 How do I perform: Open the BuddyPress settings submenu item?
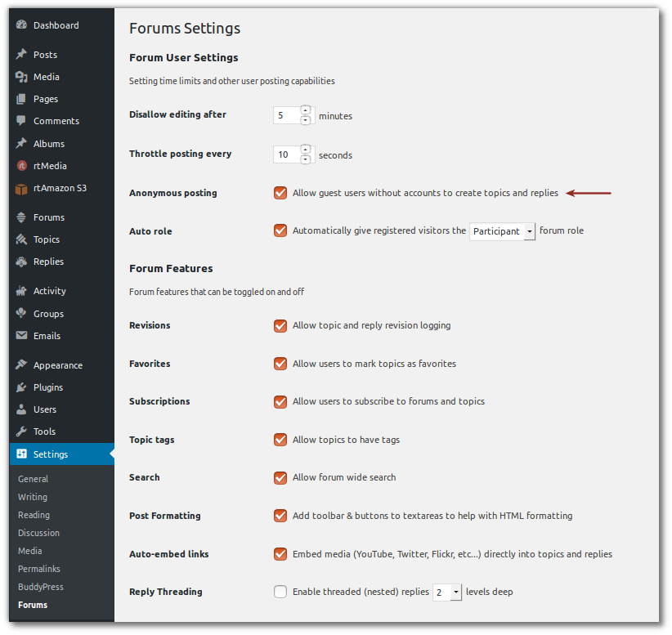pyautogui.click(x=41, y=587)
